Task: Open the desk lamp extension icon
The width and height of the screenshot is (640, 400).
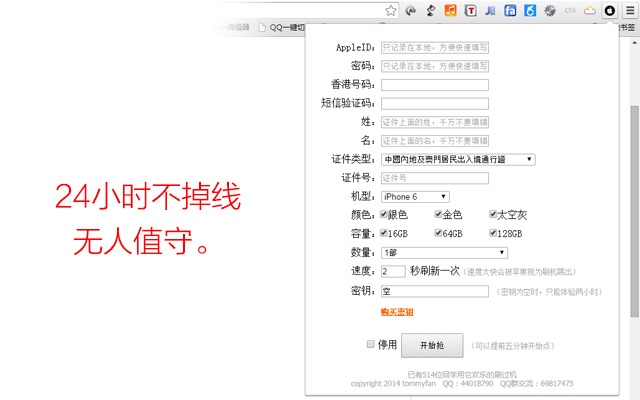Action: coord(431,11)
